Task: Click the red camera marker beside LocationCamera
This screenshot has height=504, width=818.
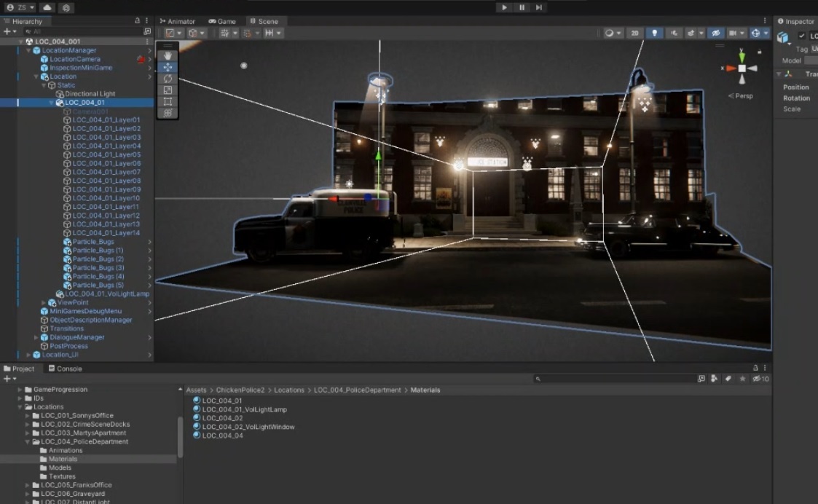Action: (x=141, y=59)
